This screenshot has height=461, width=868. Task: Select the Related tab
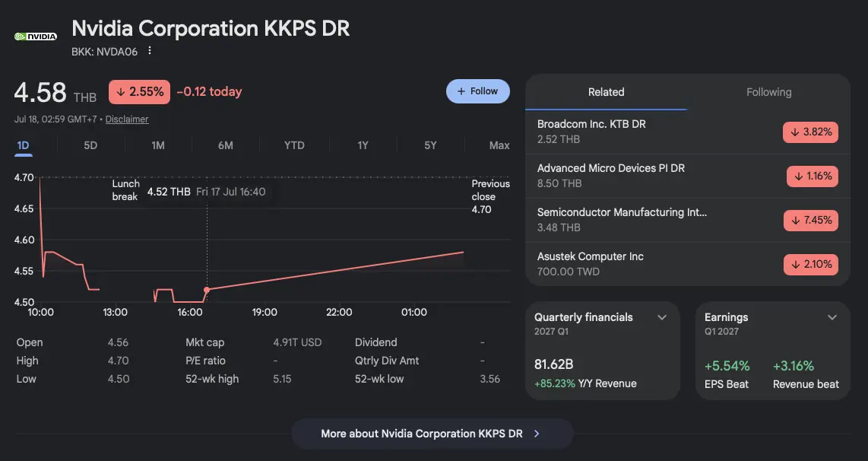tap(607, 92)
